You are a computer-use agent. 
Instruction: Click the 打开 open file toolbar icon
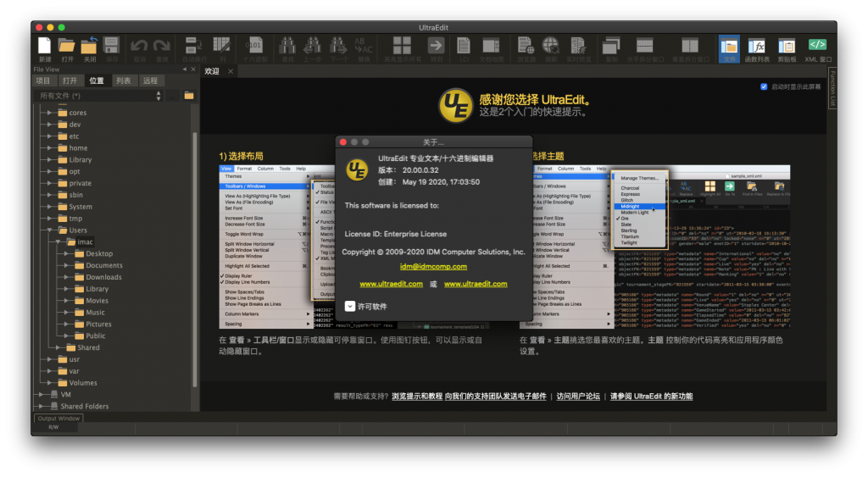pyautogui.click(x=67, y=46)
